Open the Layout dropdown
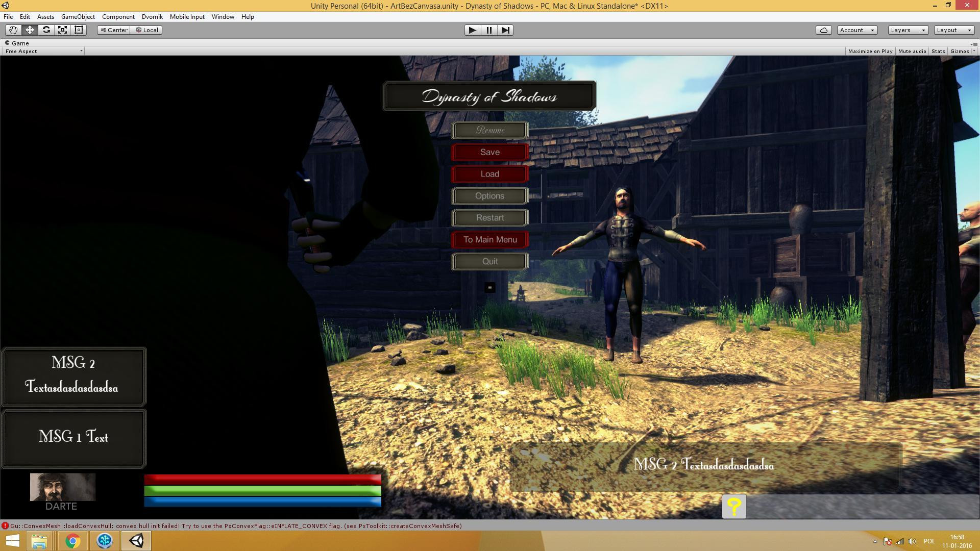This screenshot has height=551, width=980. click(x=954, y=30)
